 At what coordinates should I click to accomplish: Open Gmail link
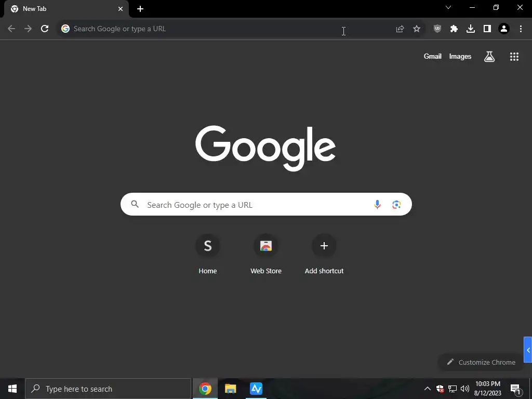[433, 56]
